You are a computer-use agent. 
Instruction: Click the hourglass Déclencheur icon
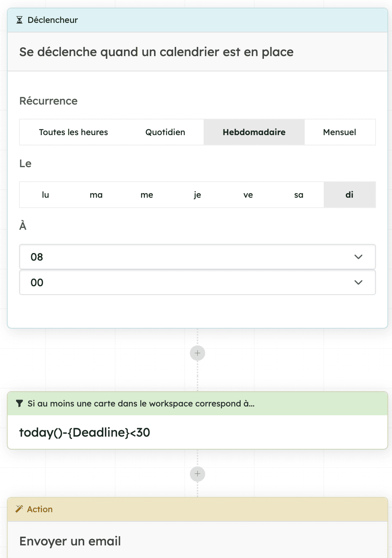pyautogui.click(x=19, y=20)
